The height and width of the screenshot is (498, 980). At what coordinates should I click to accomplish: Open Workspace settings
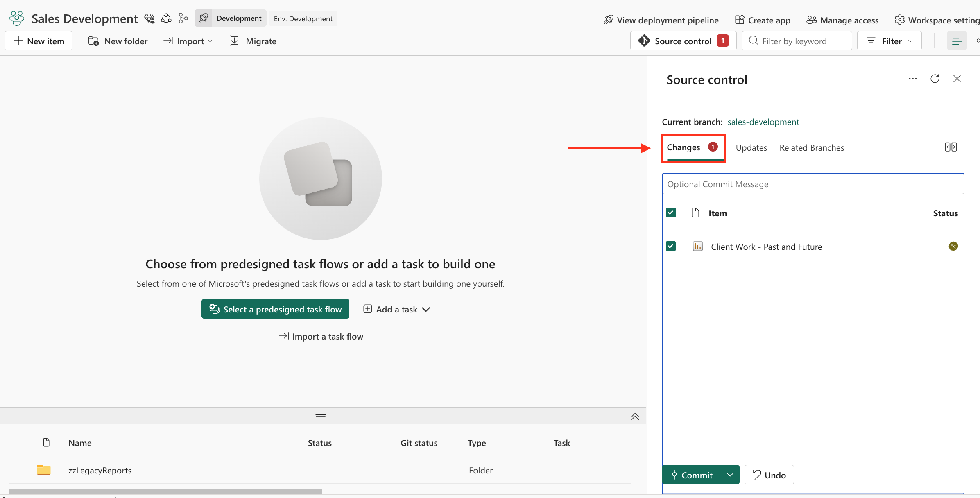point(937,20)
